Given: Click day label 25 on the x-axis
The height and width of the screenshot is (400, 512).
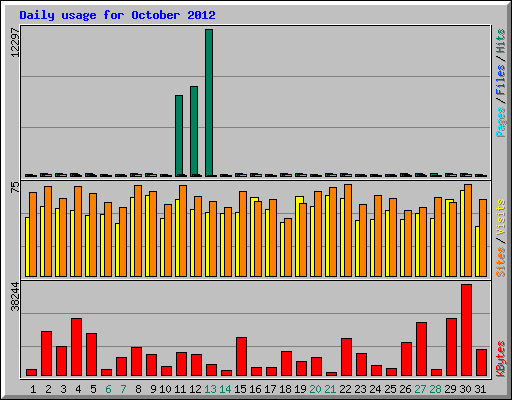Looking at the screenshot, I should pos(390,389).
